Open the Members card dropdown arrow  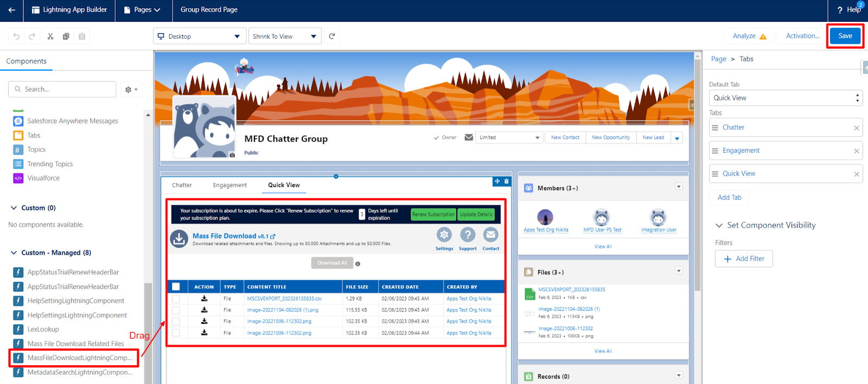pyautogui.click(x=679, y=187)
